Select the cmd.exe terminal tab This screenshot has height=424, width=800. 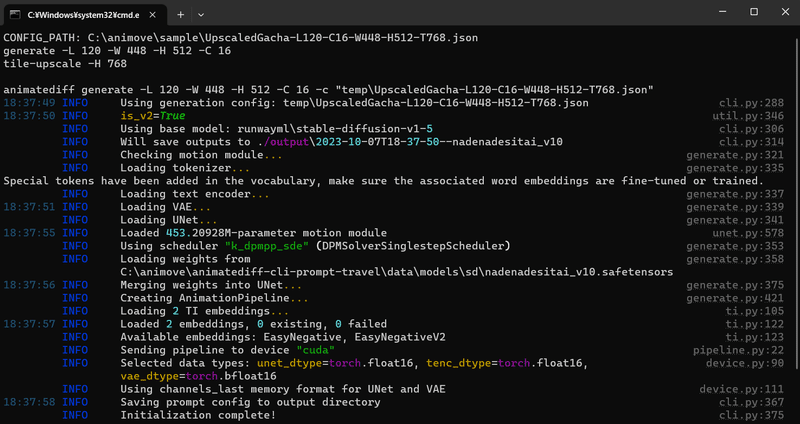[85, 15]
